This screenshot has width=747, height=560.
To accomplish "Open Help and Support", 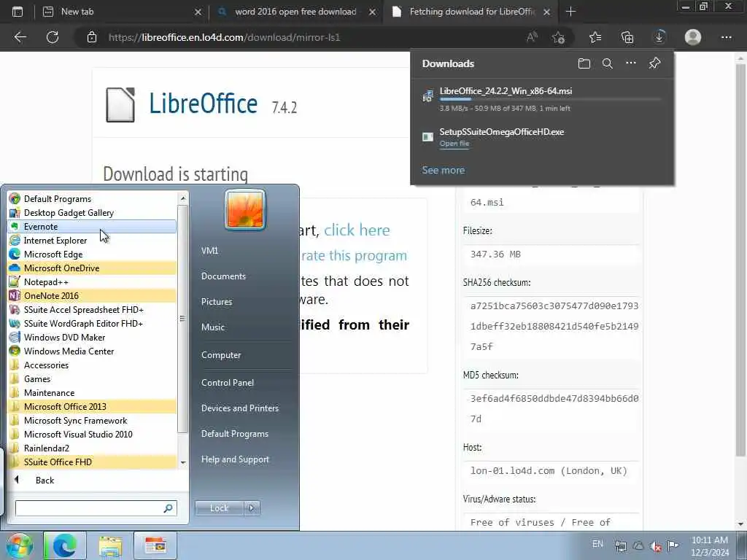I will [x=235, y=459].
